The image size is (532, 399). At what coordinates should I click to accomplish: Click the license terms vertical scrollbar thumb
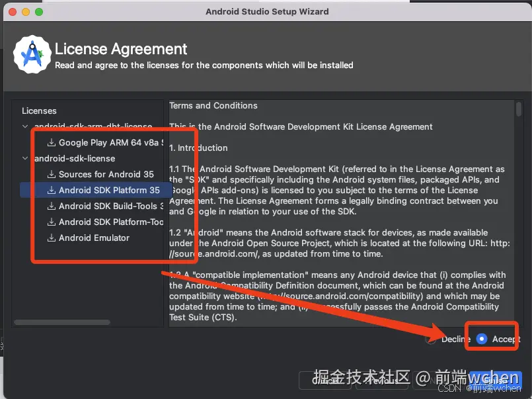[518, 109]
